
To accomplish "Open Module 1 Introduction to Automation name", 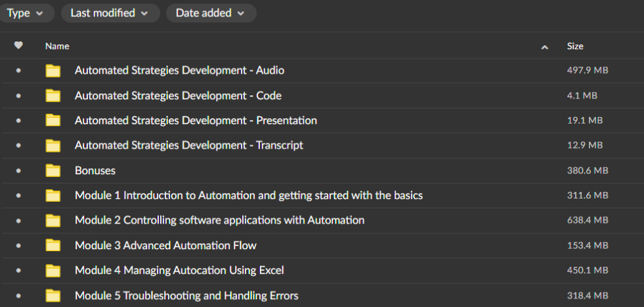I will point(249,195).
